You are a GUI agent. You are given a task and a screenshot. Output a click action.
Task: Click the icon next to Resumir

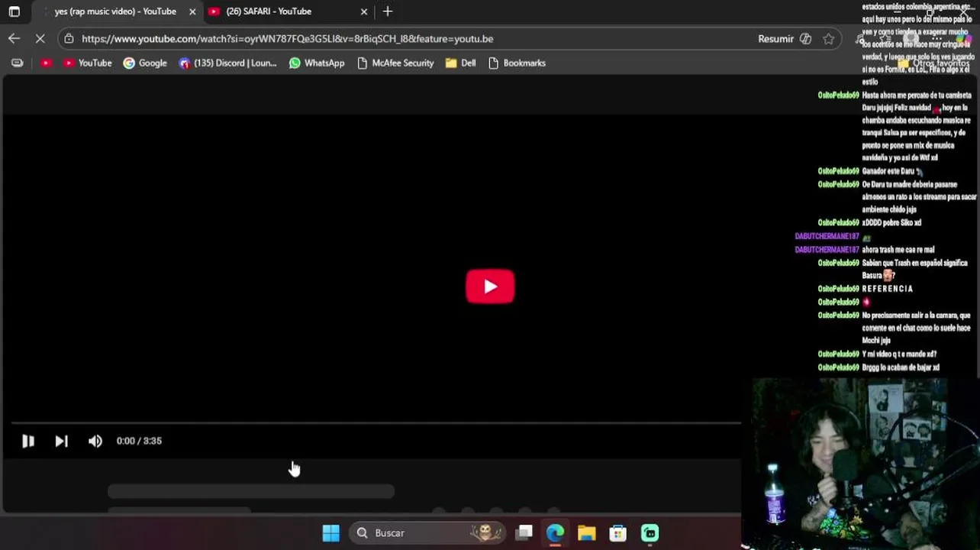tap(805, 38)
